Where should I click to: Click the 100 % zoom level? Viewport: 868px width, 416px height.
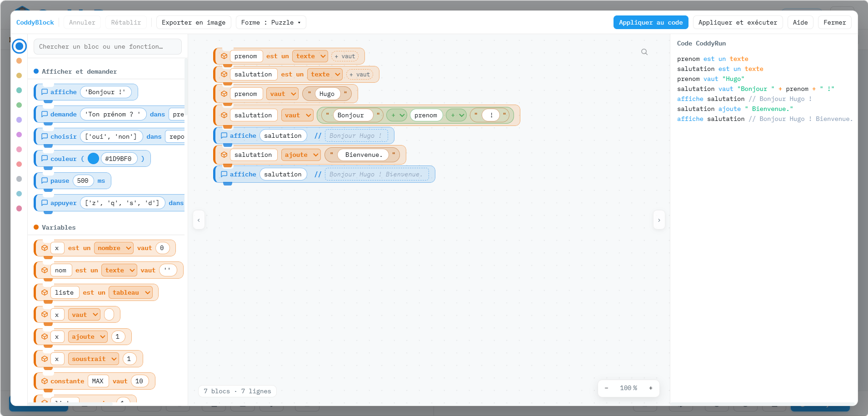click(x=629, y=388)
